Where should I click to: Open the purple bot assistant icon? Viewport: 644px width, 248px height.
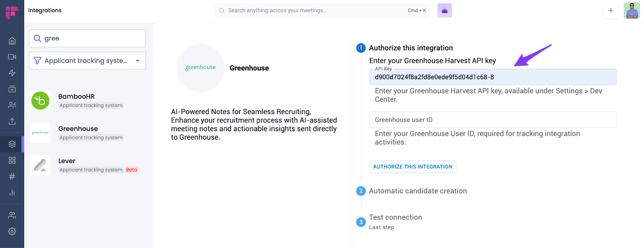[444, 10]
